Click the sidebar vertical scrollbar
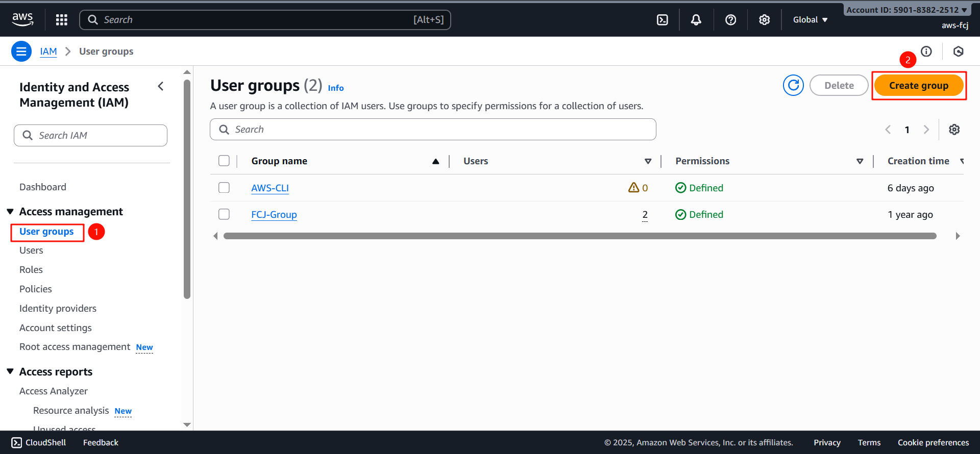Screen dimensions: 980x454 [x=187, y=189]
